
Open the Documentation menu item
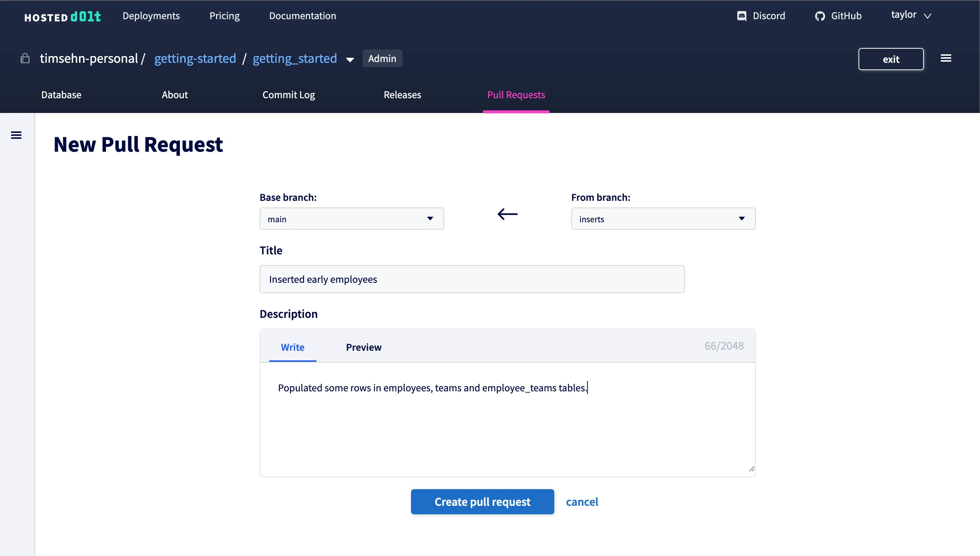point(302,16)
